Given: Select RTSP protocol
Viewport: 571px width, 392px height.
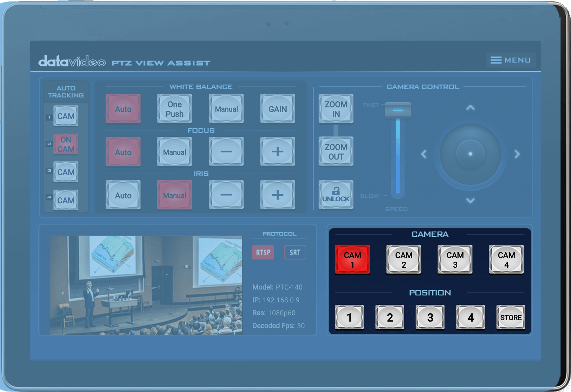Looking at the screenshot, I should [x=263, y=252].
